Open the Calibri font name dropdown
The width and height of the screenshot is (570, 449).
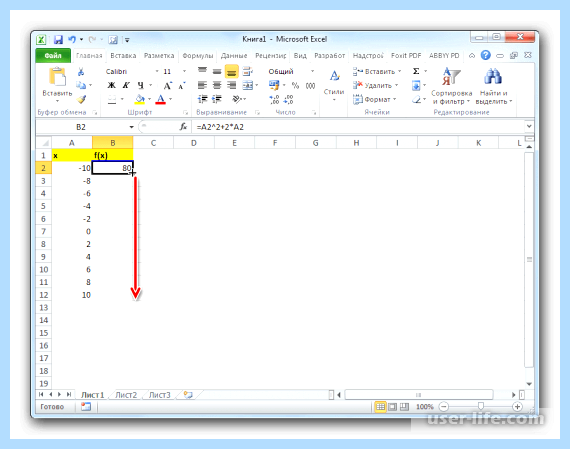pos(157,71)
